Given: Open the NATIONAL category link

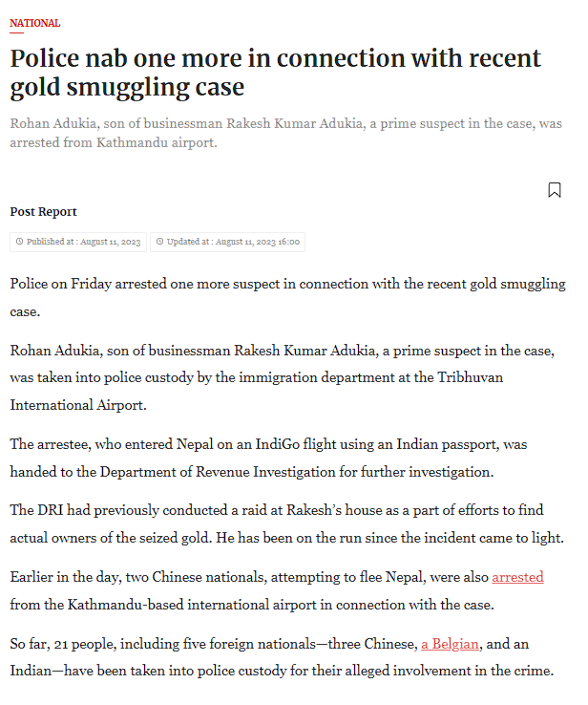Looking at the screenshot, I should point(35,23).
